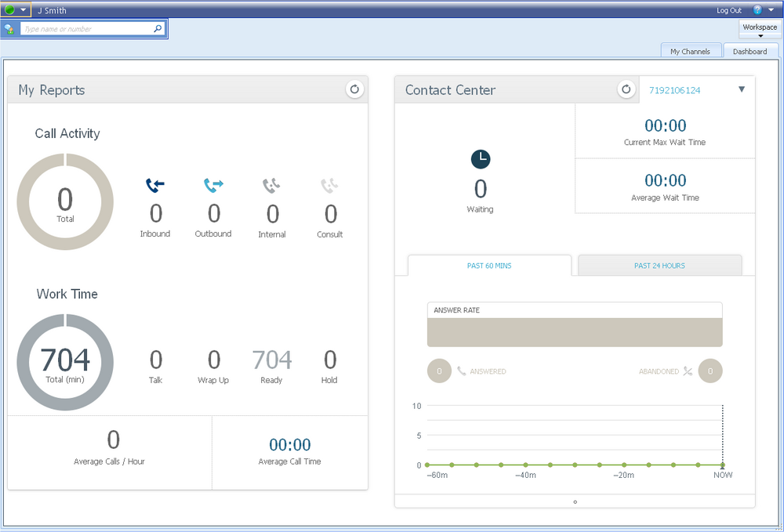Click 'Average Call Time' label

coord(289,461)
